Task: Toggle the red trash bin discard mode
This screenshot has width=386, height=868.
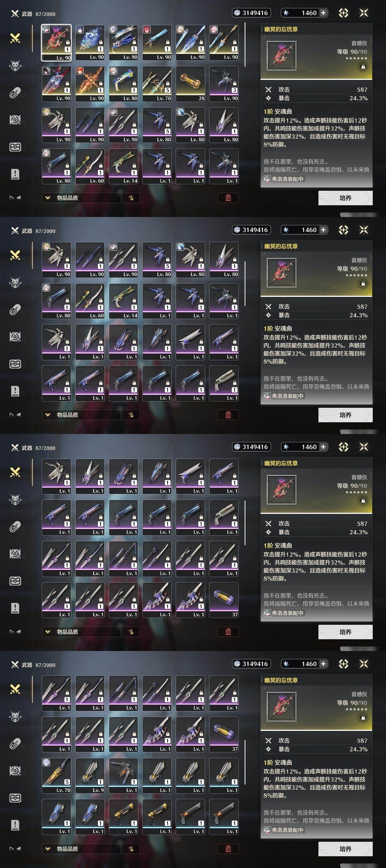Action: coord(228,198)
